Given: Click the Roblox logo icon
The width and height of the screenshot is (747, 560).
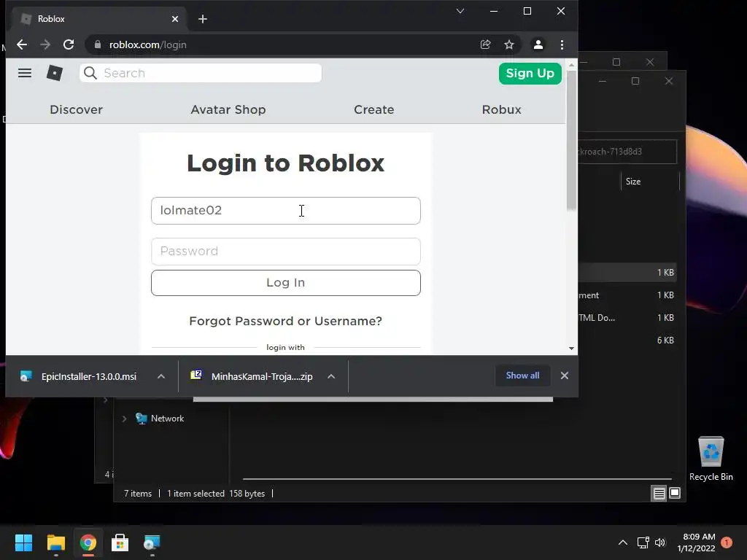Looking at the screenshot, I should point(54,73).
